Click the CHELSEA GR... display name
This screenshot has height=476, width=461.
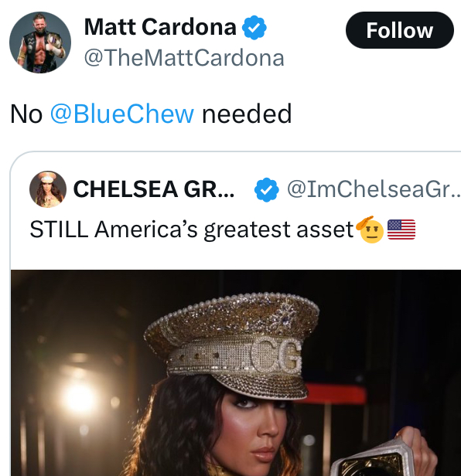click(154, 189)
